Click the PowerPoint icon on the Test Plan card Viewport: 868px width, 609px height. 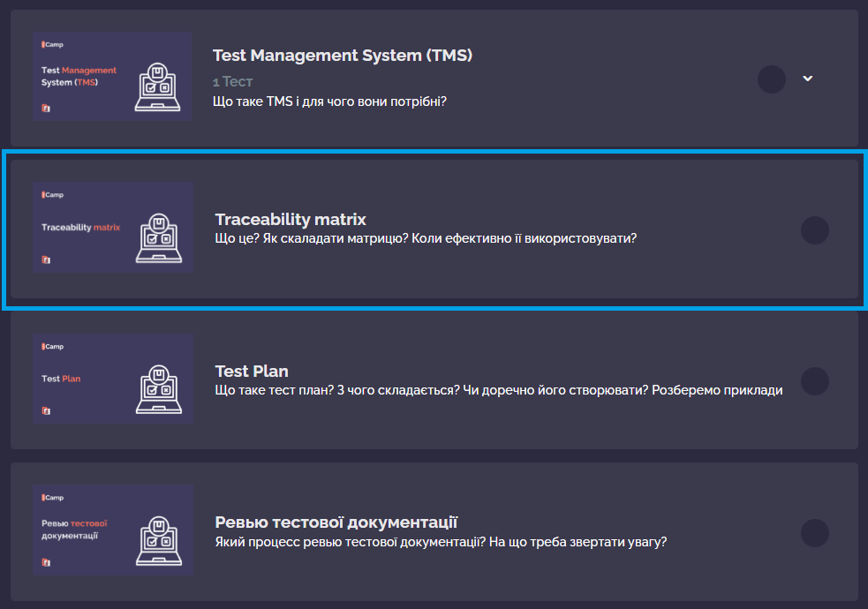pos(45,410)
